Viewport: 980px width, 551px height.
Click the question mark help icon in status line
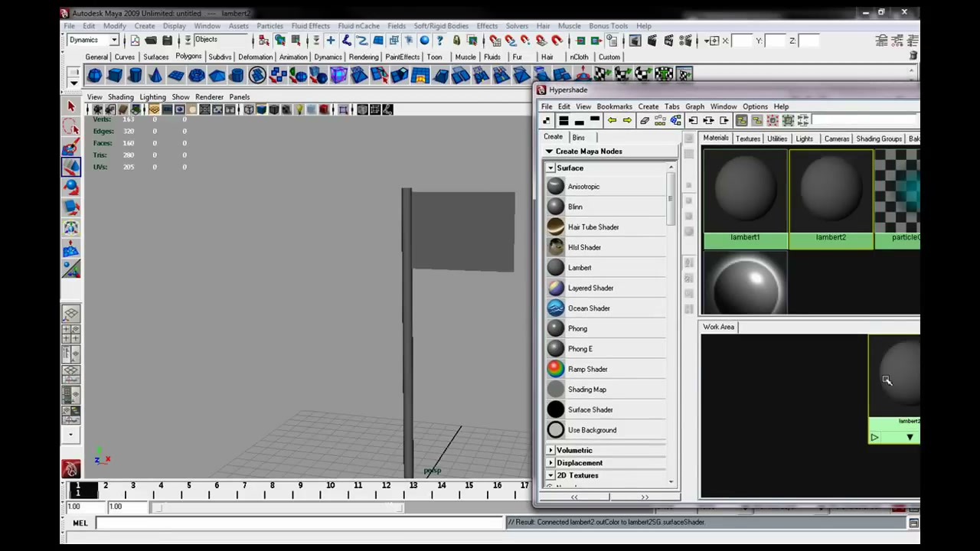point(441,41)
